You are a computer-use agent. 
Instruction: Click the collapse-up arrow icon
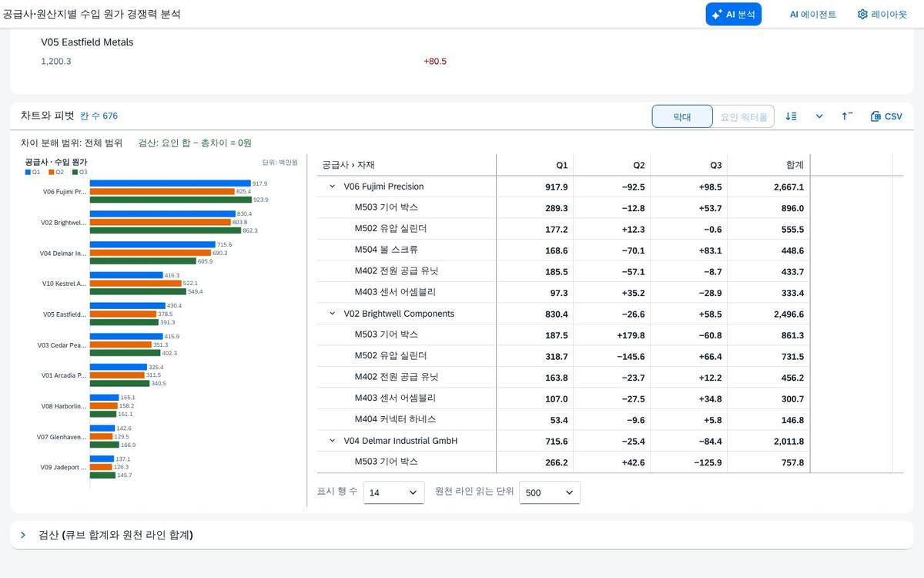click(x=847, y=116)
